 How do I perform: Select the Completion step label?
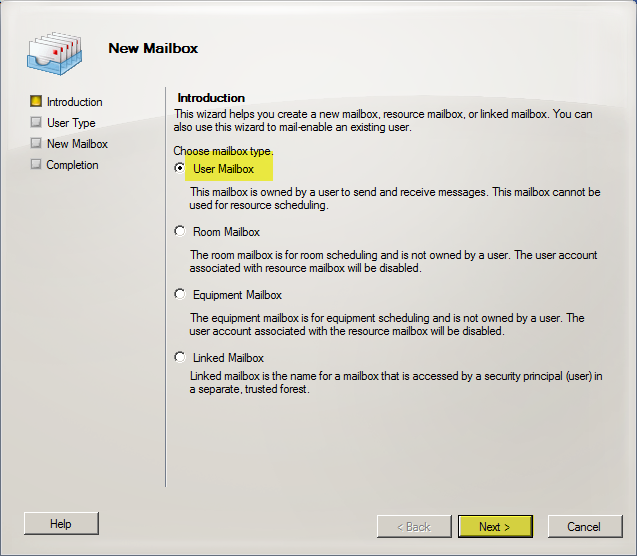(72, 165)
